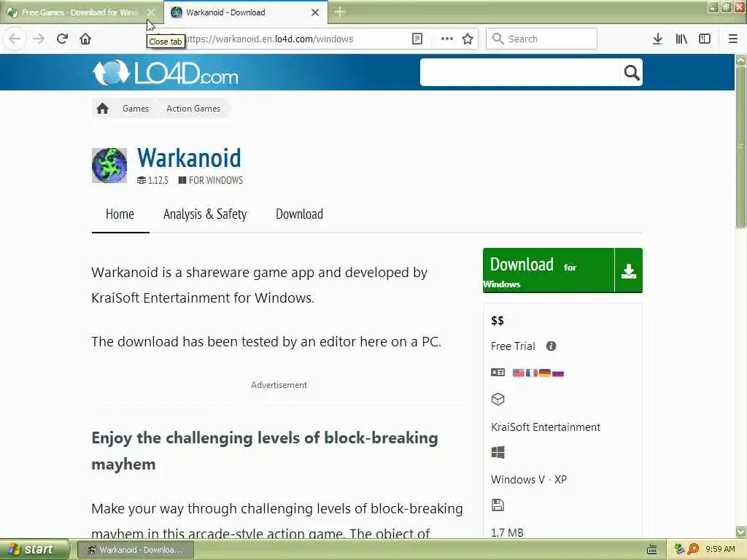Image resolution: width=747 pixels, height=560 pixels.
Task: Click the file size disk icon
Action: [x=498, y=505]
